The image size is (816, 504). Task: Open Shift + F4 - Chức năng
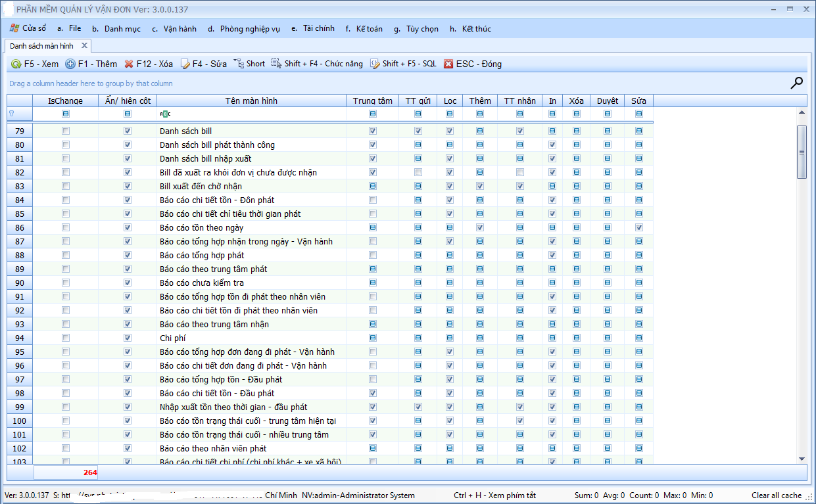(x=317, y=64)
